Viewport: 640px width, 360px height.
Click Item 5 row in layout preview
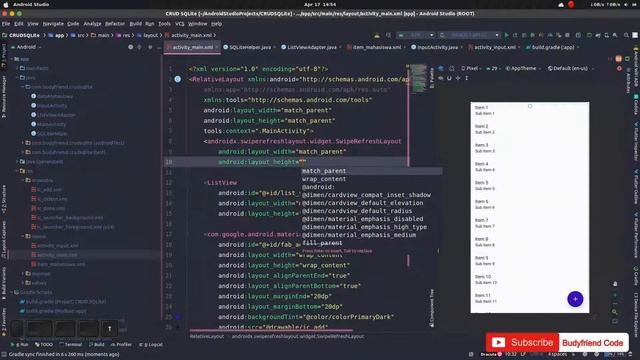click(x=529, y=186)
